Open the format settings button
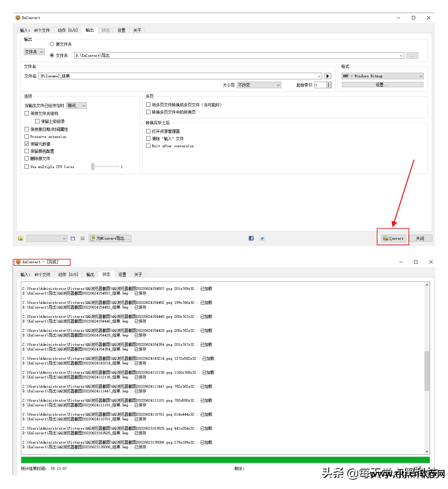This screenshot has height=489, width=448. coord(383,85)
